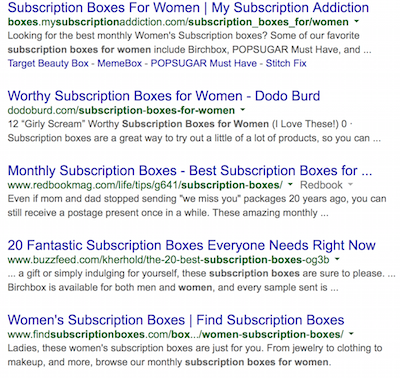400x378 pixels.
Task: Open the POPSUGAR Must Have sitelink
Action: 204,63
